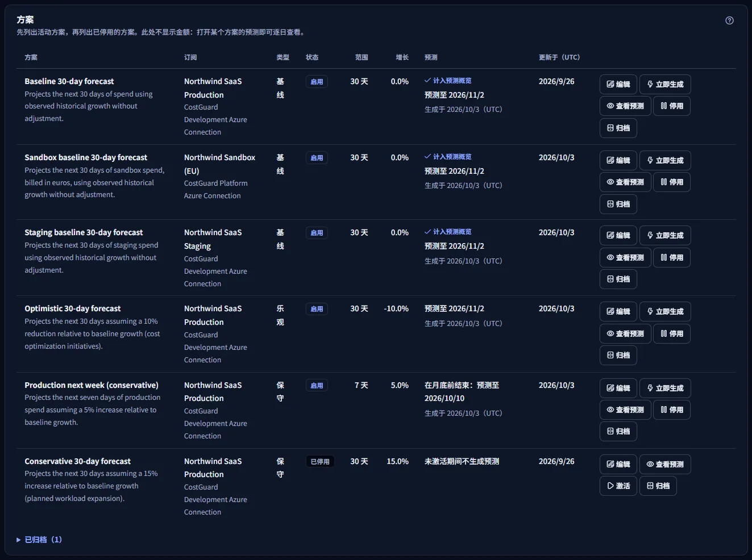Click 归档 for Conservative 30-day forecast

658,486
